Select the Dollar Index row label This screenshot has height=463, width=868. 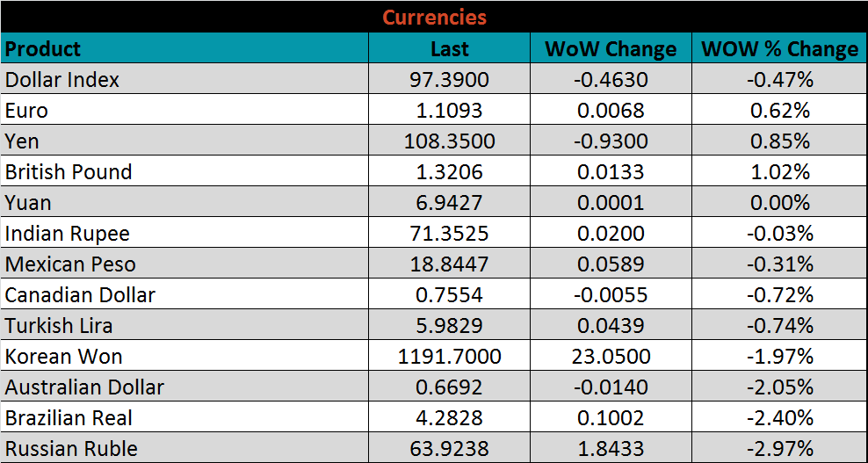coord(62,80)
